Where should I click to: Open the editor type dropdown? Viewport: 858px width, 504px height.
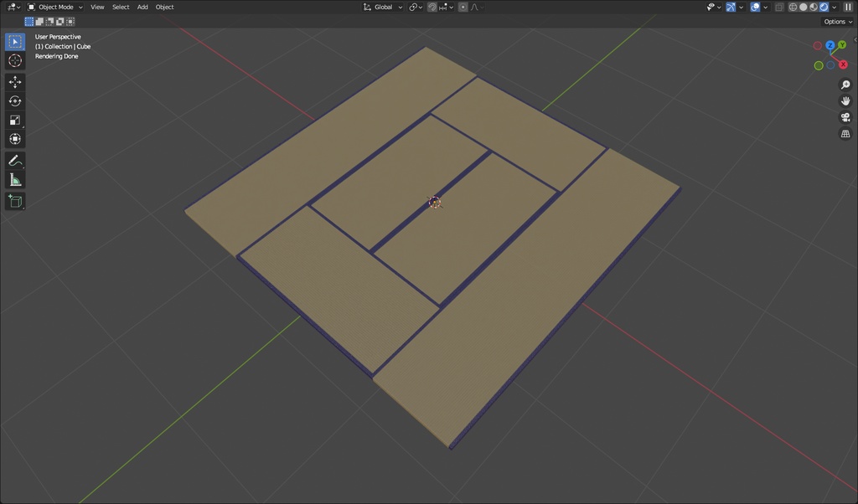click(13, 7)
